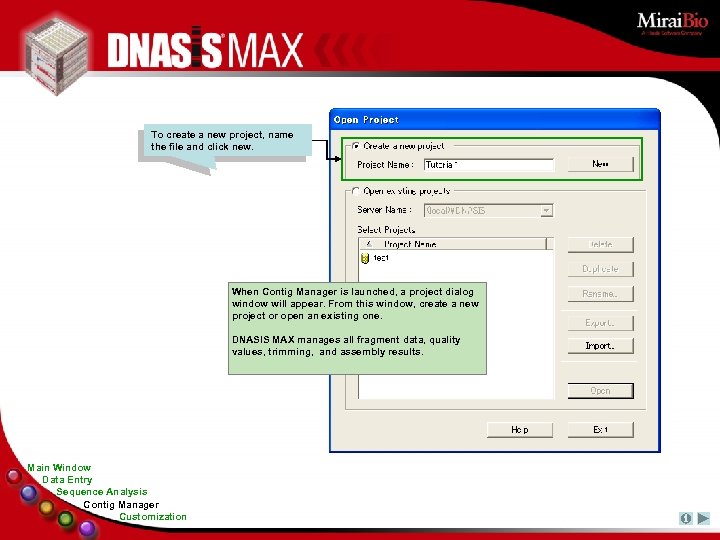Sort by Project Name column header
Viewport: 720px width, 540px height.
[x=452, y=244]
